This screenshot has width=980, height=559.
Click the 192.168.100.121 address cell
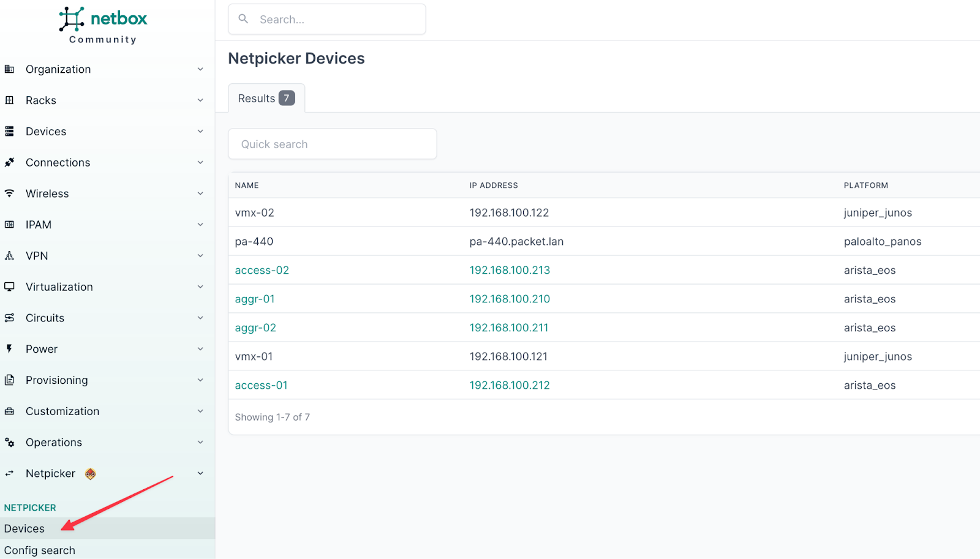[x=508, y=356]
